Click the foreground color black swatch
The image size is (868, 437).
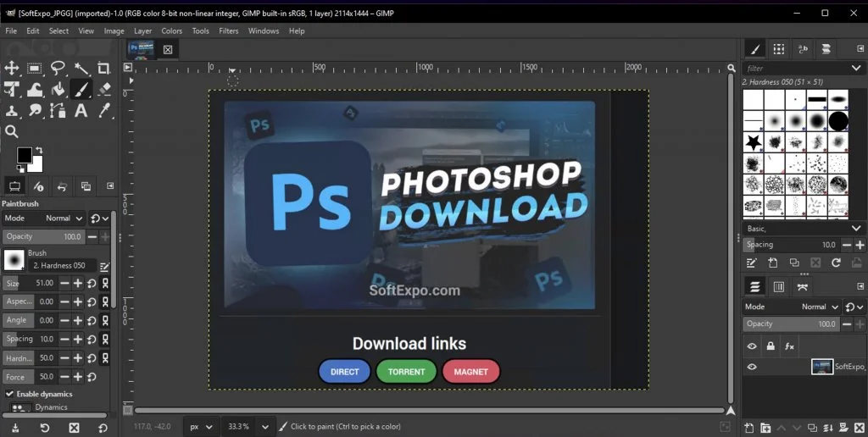tap(24, 155)
